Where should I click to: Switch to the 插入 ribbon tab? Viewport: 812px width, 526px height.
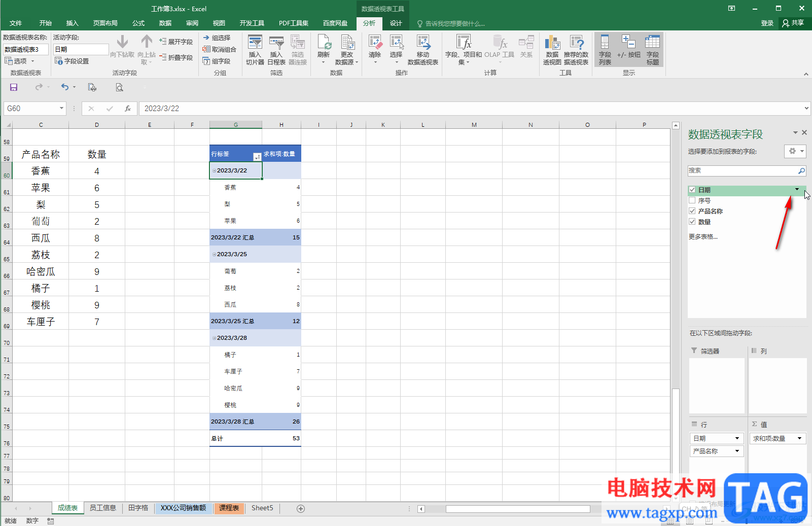(73, 23)
